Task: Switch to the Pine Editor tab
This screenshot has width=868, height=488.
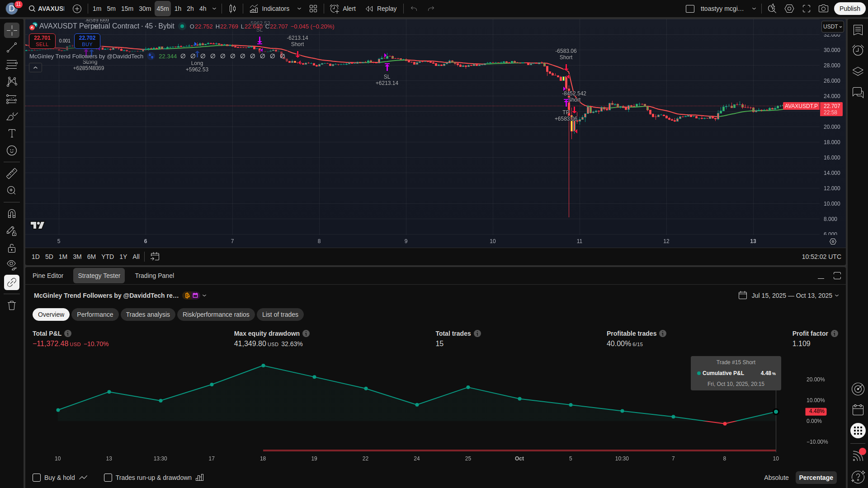Action: click(48, 276)
